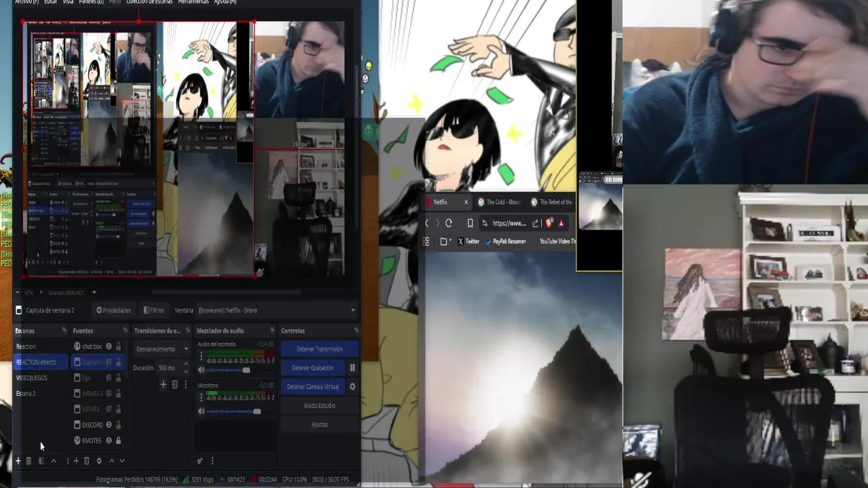The width and height of the screenshot is (868, 488).
Task: Toggle visibility of chat box source
Action: (x=108, y=346)
